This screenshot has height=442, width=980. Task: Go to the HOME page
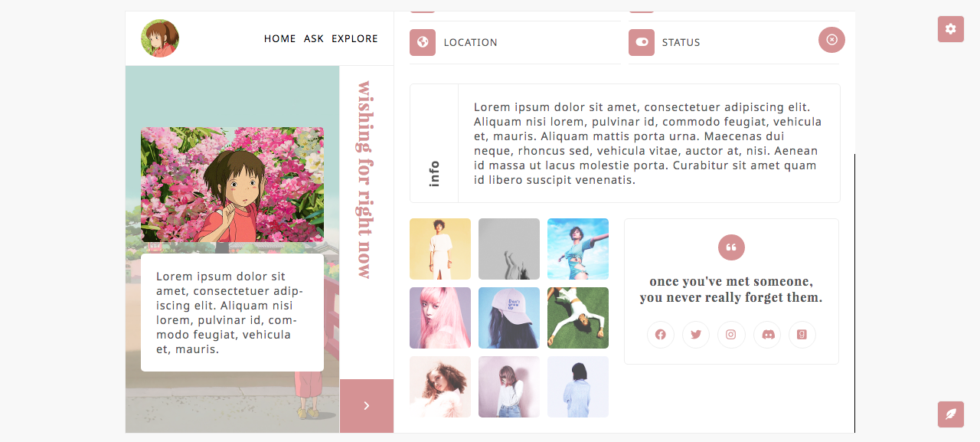click(280, 38)
